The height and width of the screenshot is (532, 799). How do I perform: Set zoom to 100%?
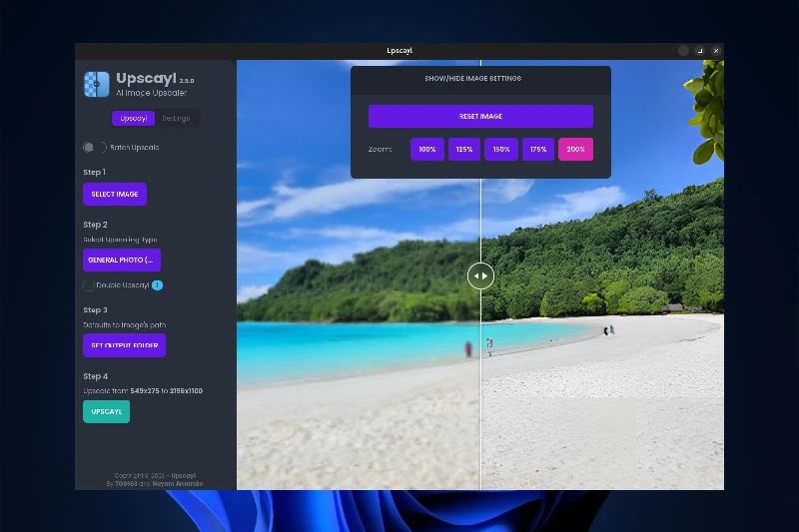(x=427, y=150)
